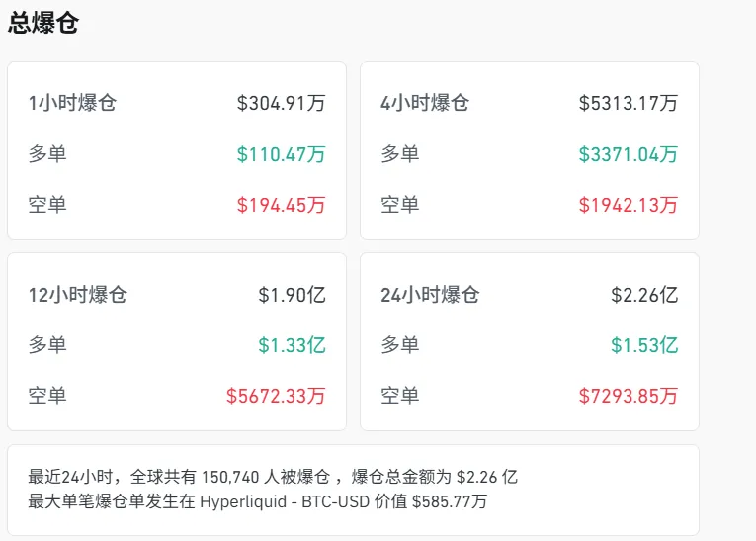Screen dimensions: 756x541
Task: Click the red $1942.13万 short value
Action: [x=629, y=206]
